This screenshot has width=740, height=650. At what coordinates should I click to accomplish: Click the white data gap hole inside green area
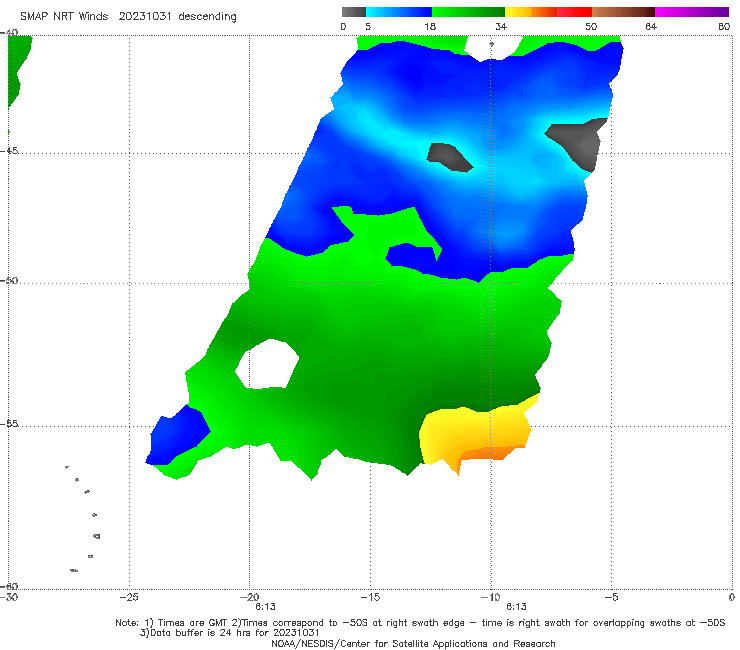pyautogui.click(x=267, y=364)
